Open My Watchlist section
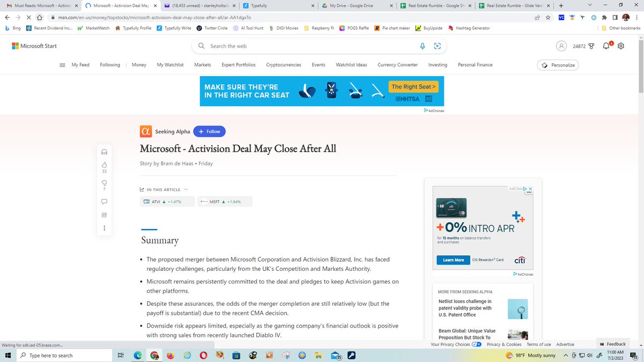 pos(170,65)
